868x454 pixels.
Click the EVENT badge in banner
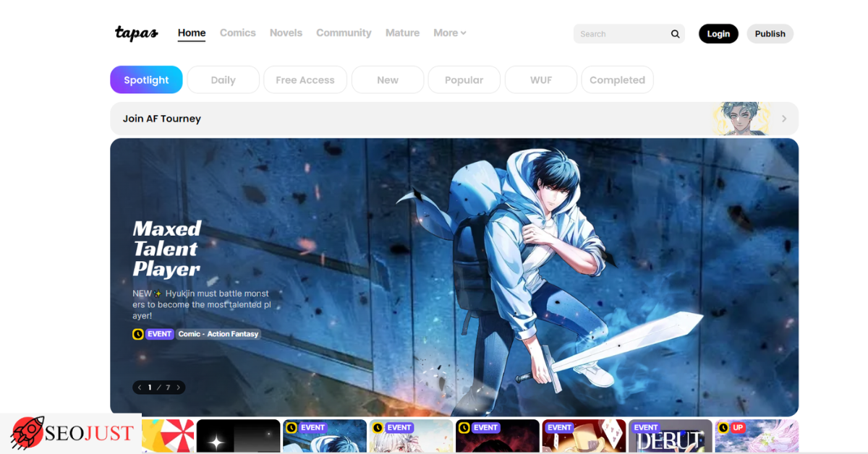tap(159, 334)
